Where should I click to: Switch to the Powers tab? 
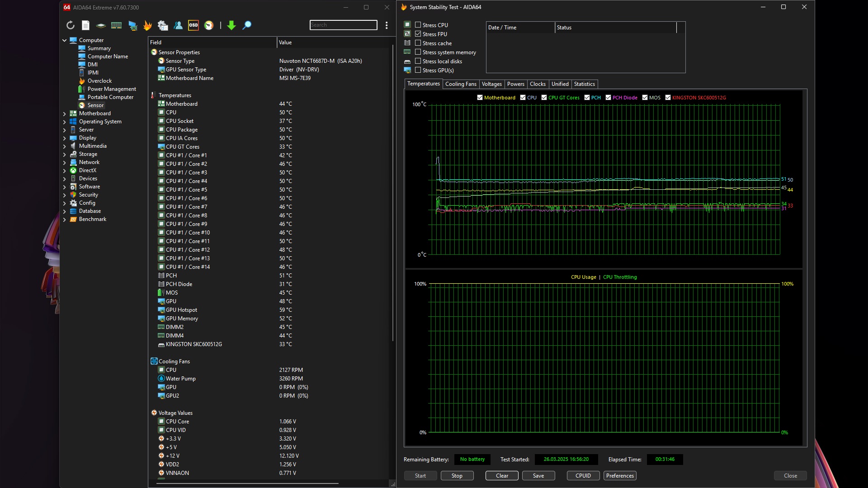515,84
